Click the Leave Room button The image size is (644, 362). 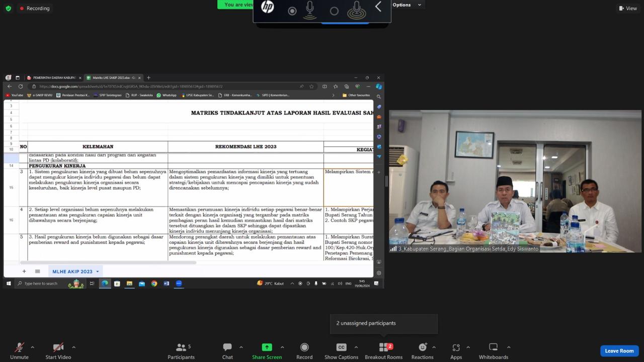619,350
